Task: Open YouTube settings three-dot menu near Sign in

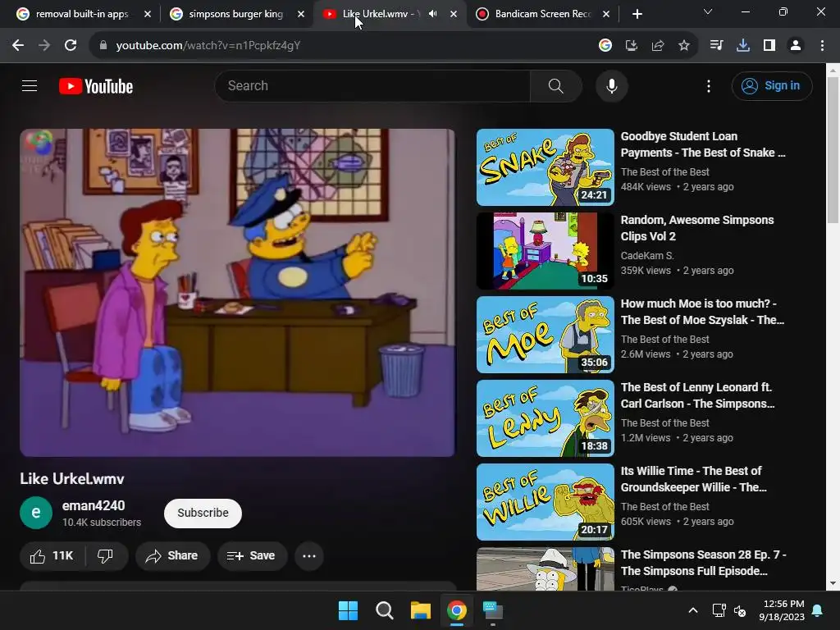Action: (x=708, y=85)
